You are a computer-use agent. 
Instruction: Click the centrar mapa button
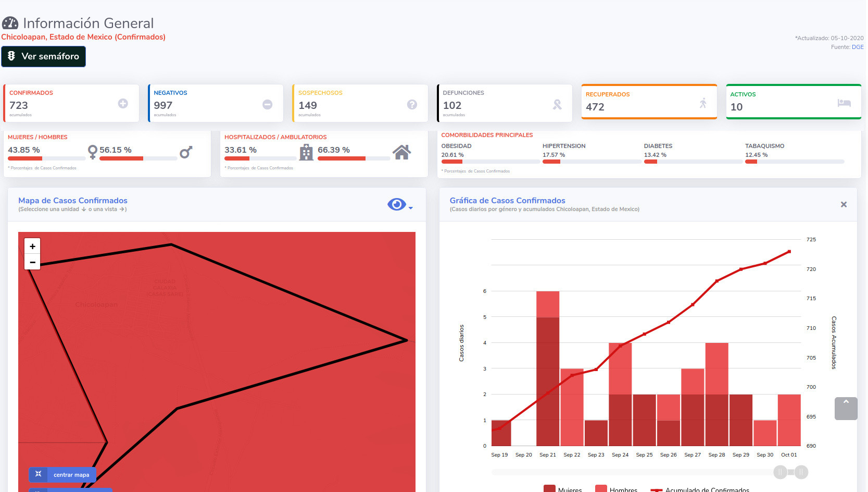pos(62,475)
